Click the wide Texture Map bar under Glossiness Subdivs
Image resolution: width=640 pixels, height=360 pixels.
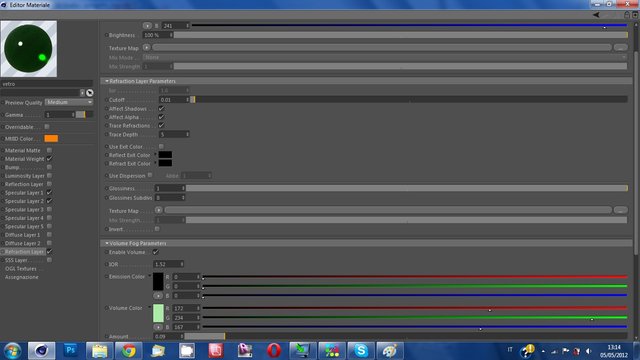(388, 210)
